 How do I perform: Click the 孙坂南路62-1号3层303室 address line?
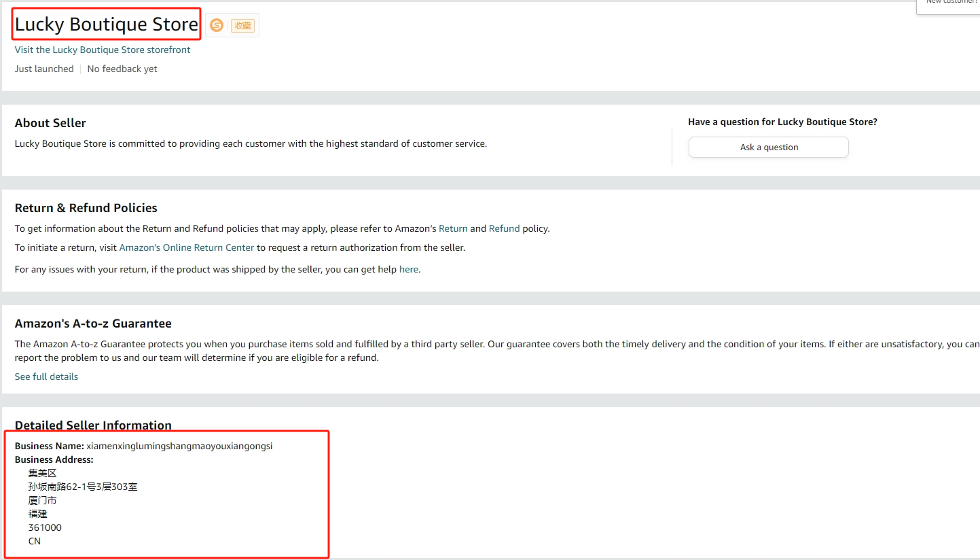[83, 487]
